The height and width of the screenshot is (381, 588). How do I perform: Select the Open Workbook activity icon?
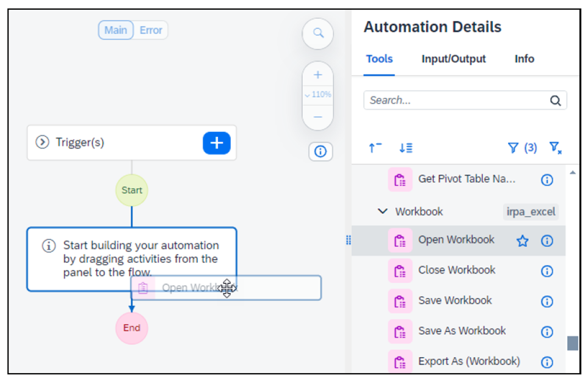pos(400,241)
